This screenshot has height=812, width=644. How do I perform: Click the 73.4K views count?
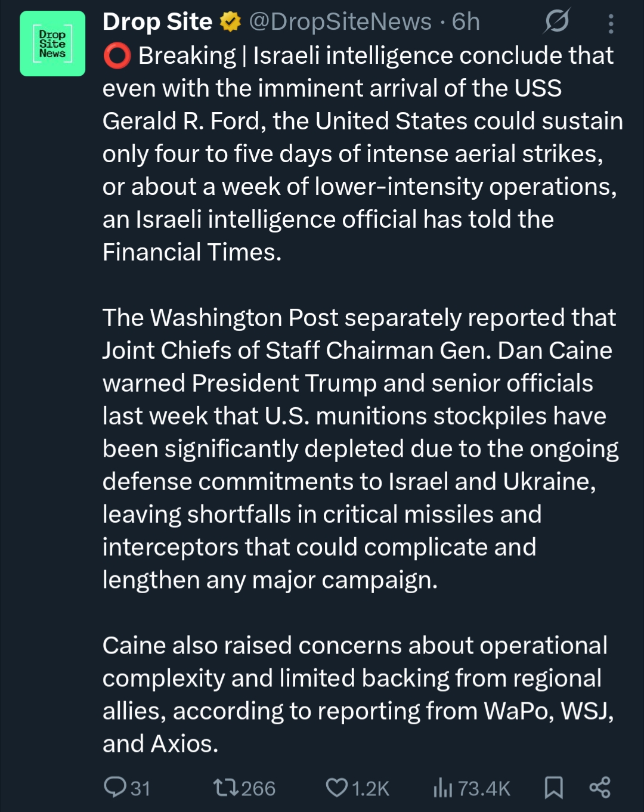(x=484, y=788)
